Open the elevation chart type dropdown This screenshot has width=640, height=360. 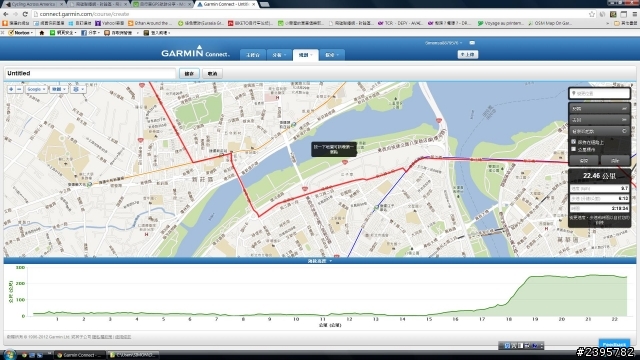320,260
